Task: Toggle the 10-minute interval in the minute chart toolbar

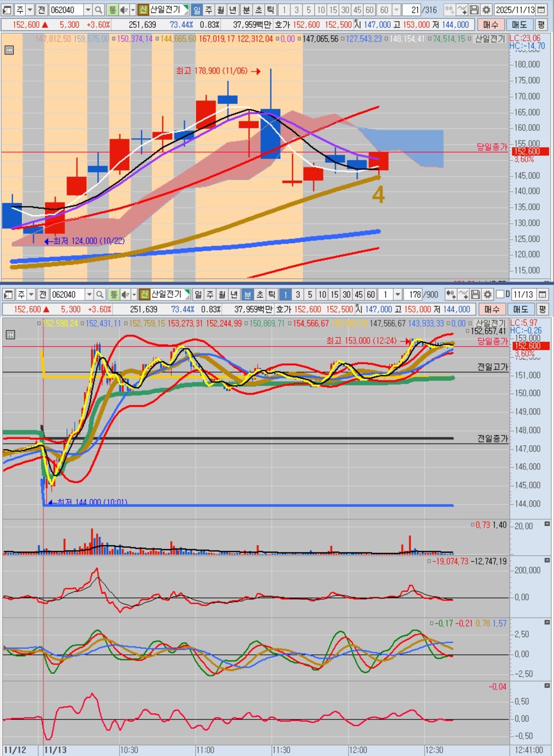Action: pyautogui.click(x=322, y=294)
